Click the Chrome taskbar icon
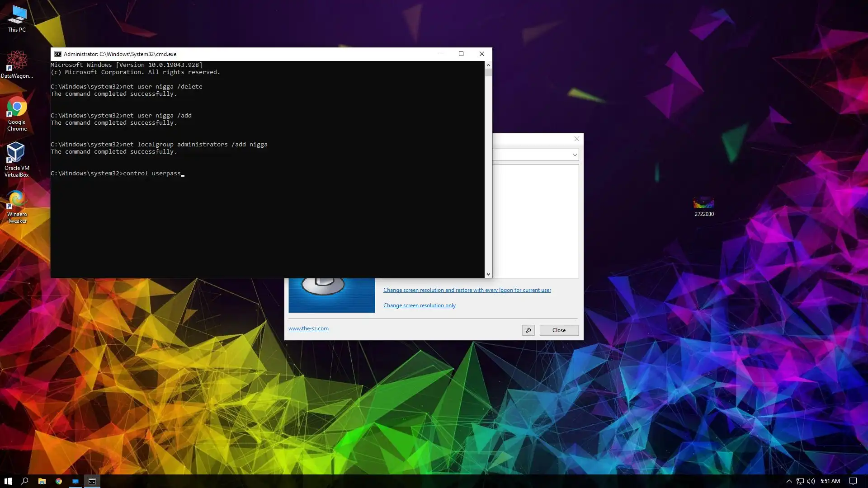Image resolution: width=868 pixels, height=488 pixels. coord(58,481)
